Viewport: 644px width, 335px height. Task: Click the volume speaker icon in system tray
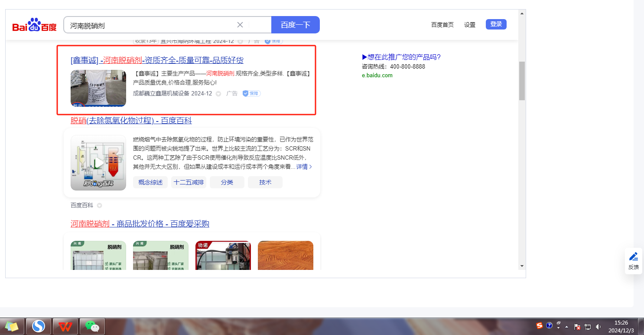(598, 327)
